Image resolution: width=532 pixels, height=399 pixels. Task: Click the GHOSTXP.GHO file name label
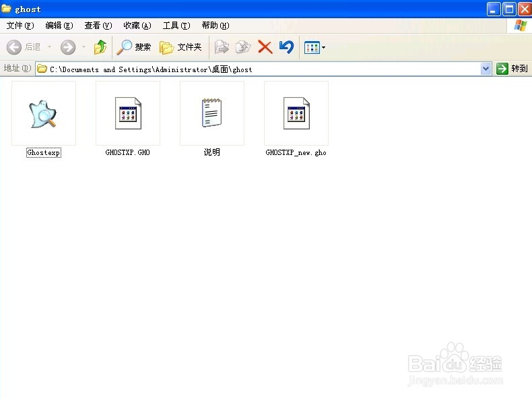pyautogui.click(x=127, y=152)
